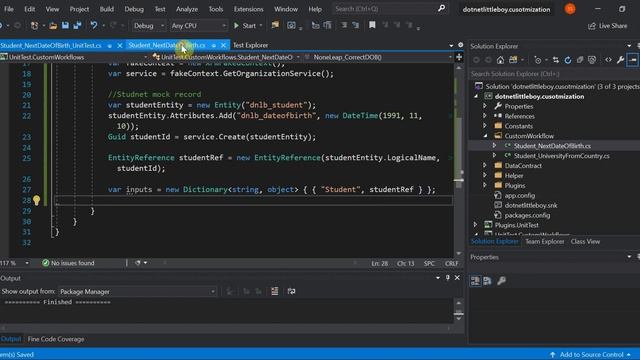
Task: Click the Collapse All icon in Solution Explorer
Action: click(x=580, y=60)
